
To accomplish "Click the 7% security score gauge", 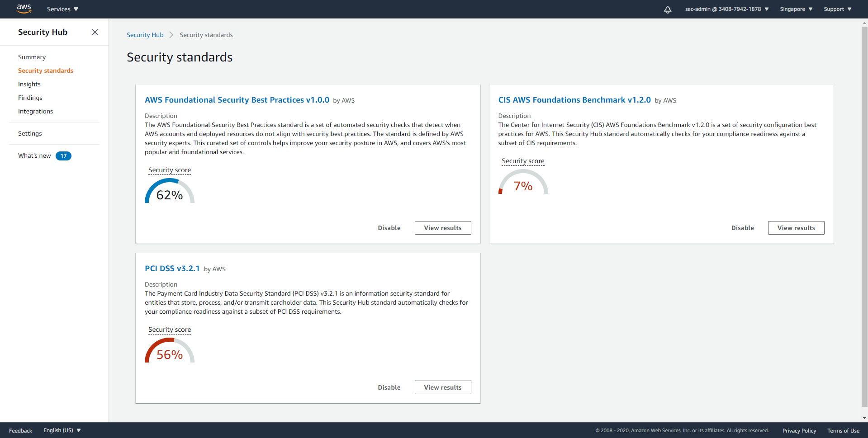I will point(523,182).
